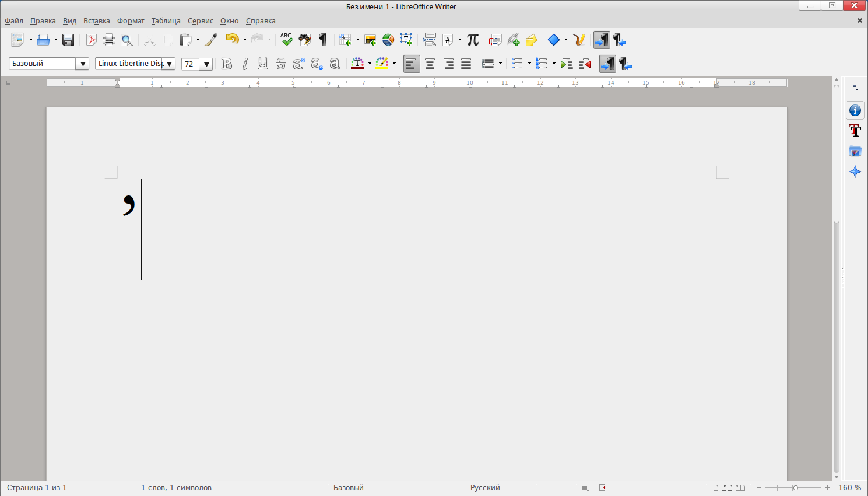Open the Таблица menu
The height and width of the screenshot is (496, 868).
[x=166, y=21]
